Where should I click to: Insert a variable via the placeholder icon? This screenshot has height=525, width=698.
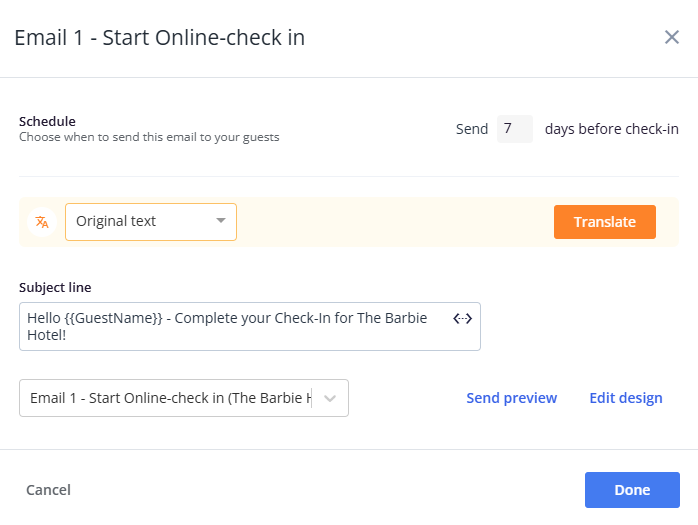click(462, 319)
